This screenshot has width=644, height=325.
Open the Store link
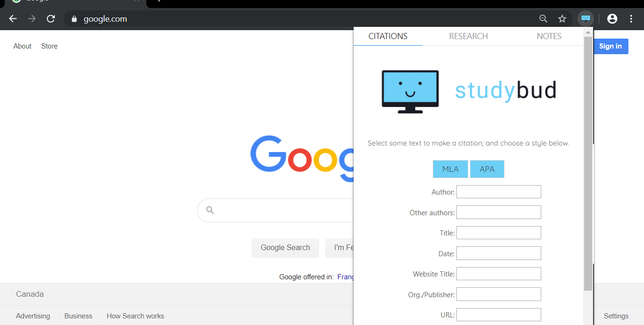coord(50,46)
